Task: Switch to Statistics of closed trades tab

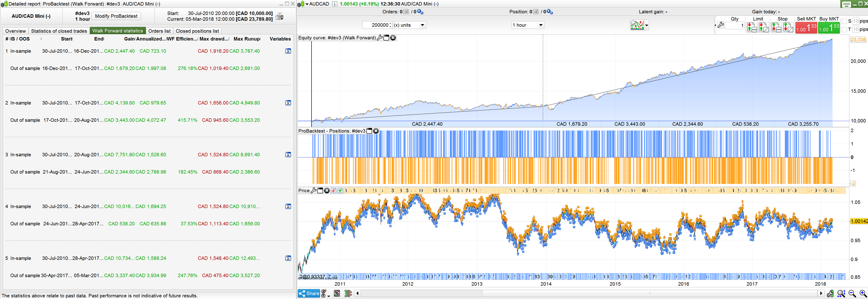Action: pyautogui.click(x=59, y=31)
